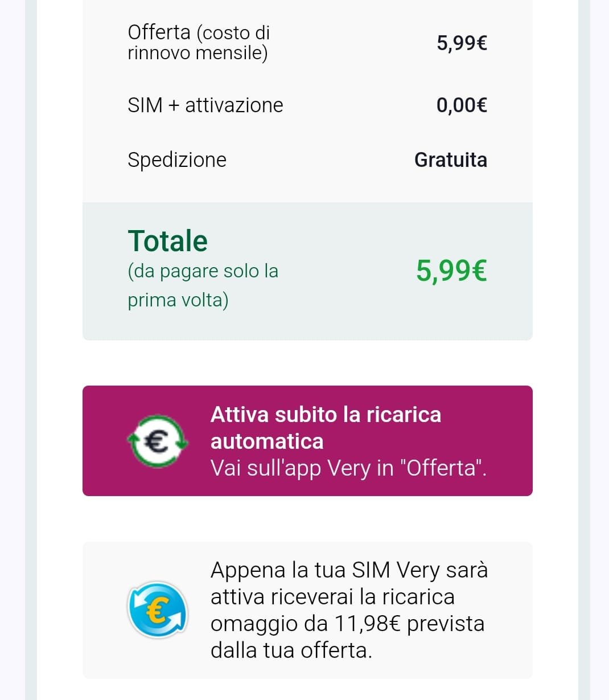Click the word "automatica" in the magenta banner
Image resolution: width=609 pixels, height=700 pixels.
coord(267,441)
